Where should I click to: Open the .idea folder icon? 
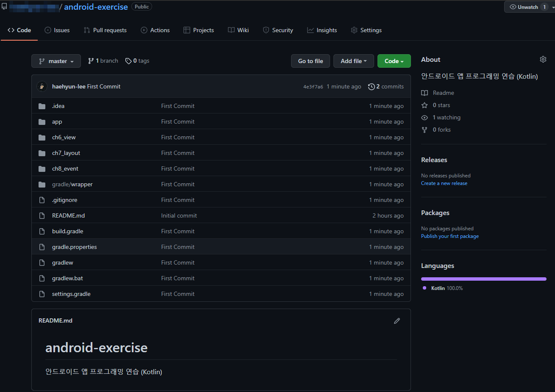pos(42,106)
